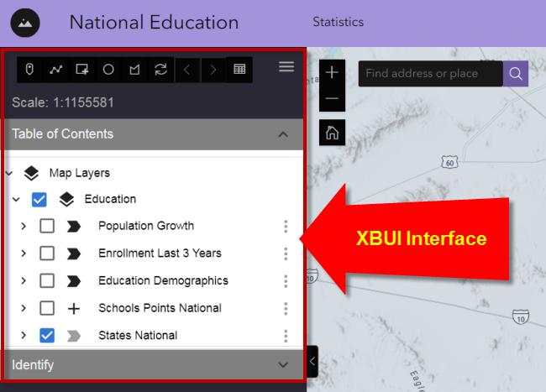This screenshot has height=392, width=546.
Task: Select the polyline draw tool
Action: tap(56, 70)
